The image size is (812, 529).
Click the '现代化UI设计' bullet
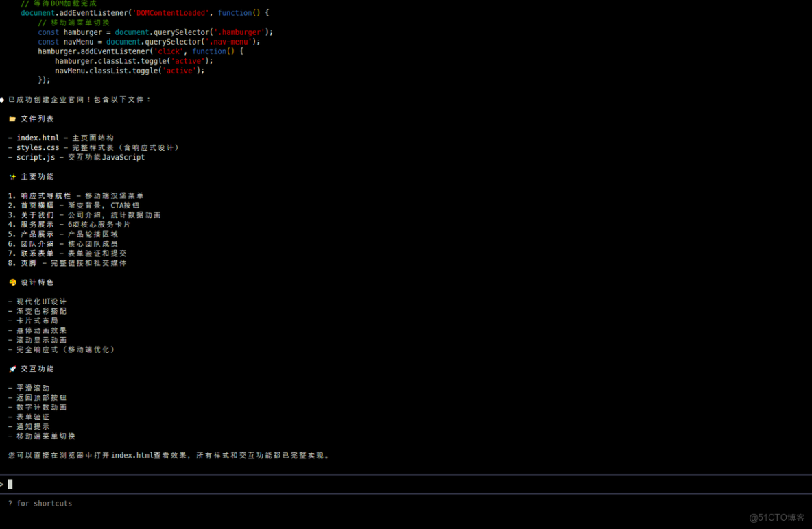coord(37,302)
